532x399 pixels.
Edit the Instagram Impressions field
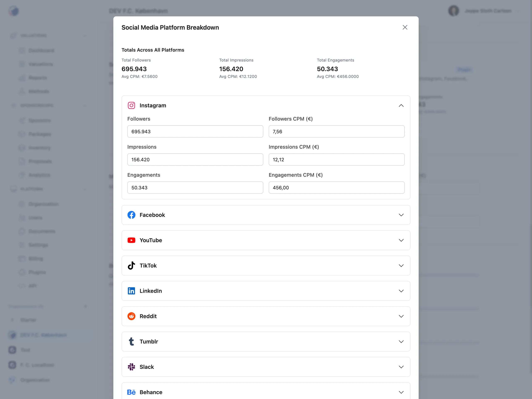coord(195,159)
